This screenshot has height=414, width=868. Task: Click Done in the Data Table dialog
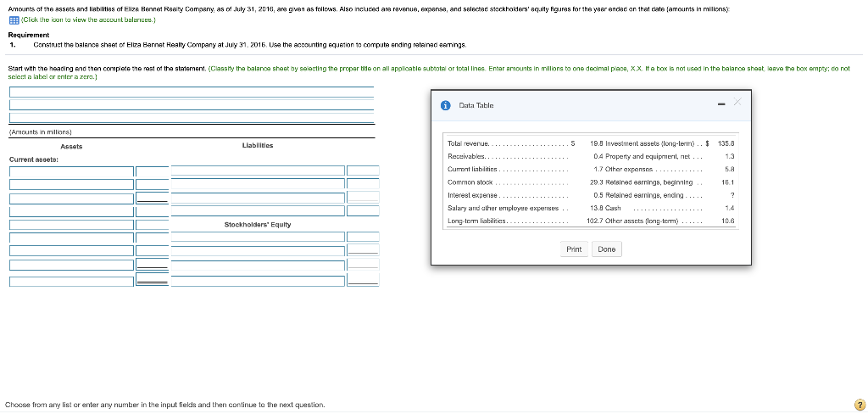click(x=607, y=249)
